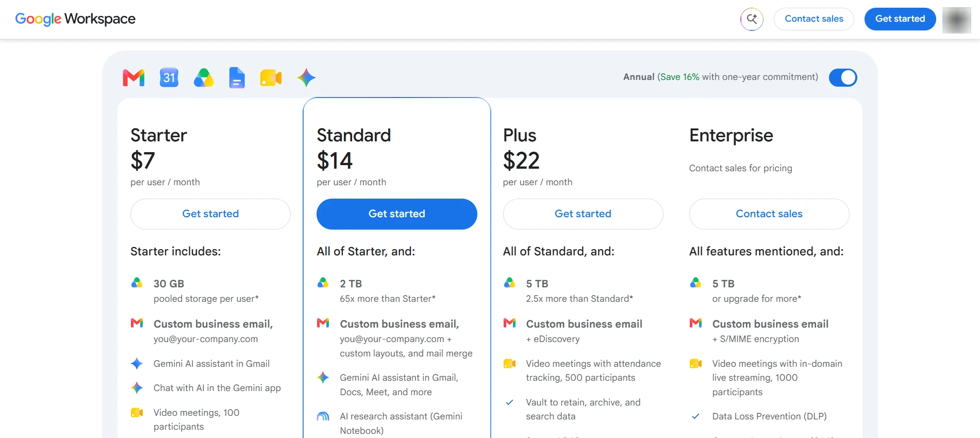
Task: Click 'All features mentioned, and:' heading
Action: pos(766,251)
